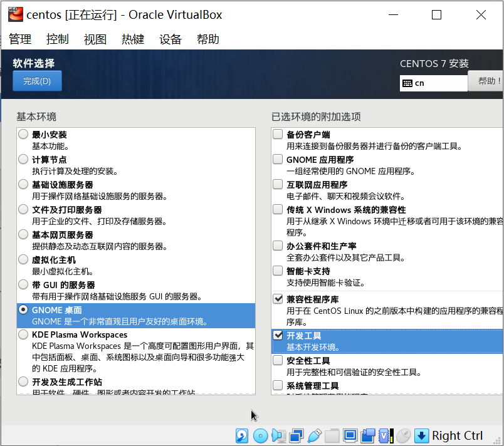Select the 虚拟化主机 environment
This screenshot has height=446, width=504.
pyautogui.click(x=23, y=259)
